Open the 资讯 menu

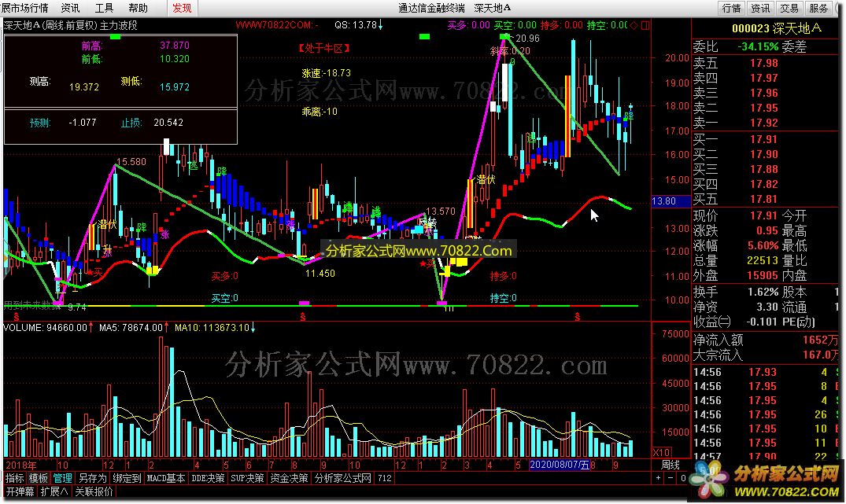click(70, 8)
